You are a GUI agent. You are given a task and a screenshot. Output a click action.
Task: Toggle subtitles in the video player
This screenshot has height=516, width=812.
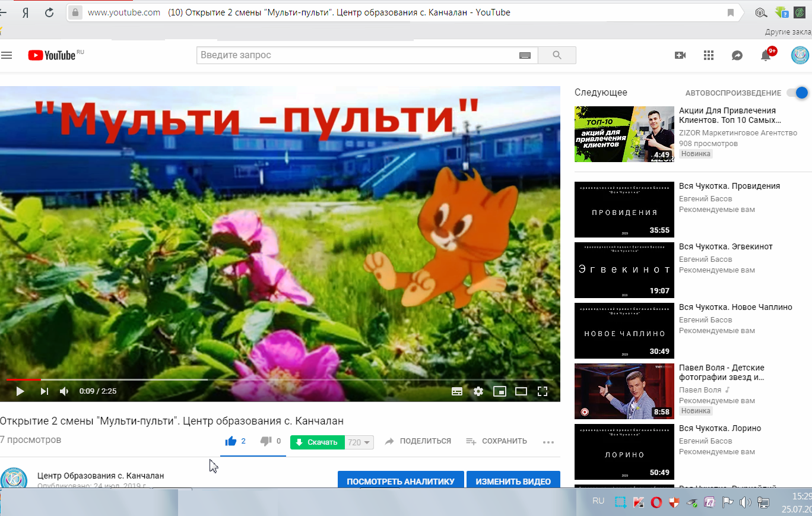pyautogui.click(x=457, y=391)
